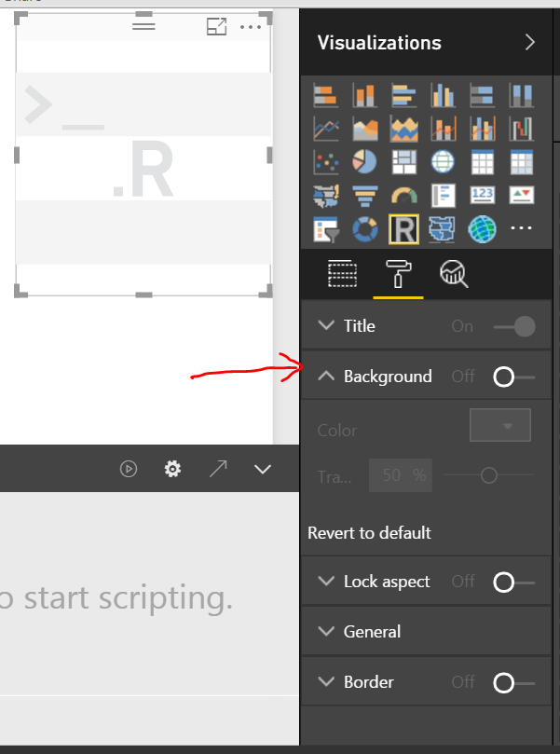Viewport: 560px width, 754px height.
Task: Select the Funnel chart visual
Action: pyautogui.click(x=365, y=196)
